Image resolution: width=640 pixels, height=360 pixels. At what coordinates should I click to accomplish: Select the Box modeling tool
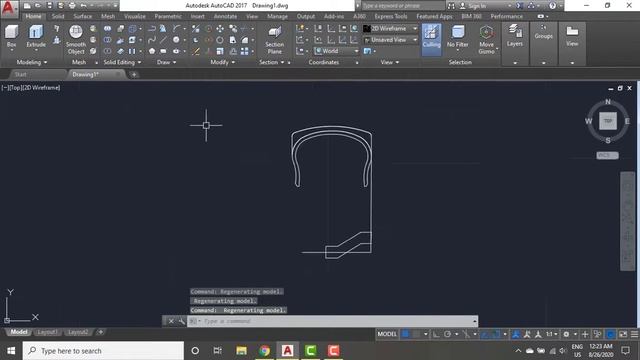coord(11,35)
